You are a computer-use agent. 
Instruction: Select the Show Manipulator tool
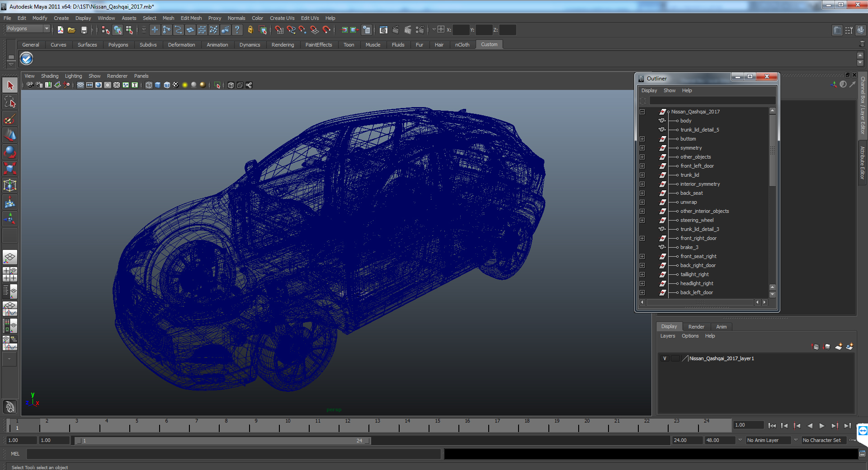click(x=10, y=219)
